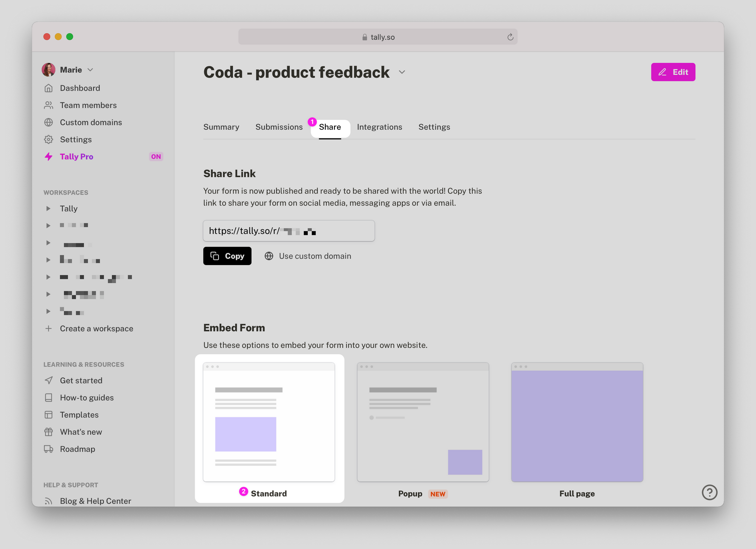The image size is (756, 549).
Task: Open the Get started guide
Action: click(x=81, y=380)
